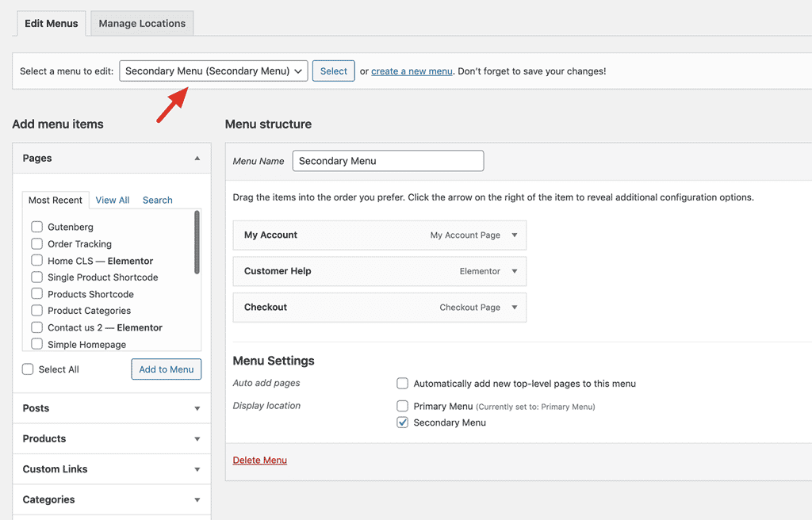This screenshot has width=812, height=520.
Task: Click the 'Menu Settings' heading
Action: 274,361
